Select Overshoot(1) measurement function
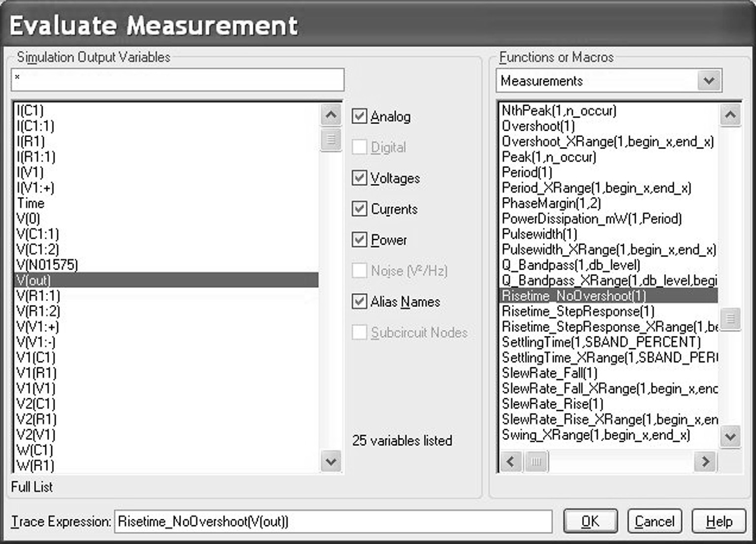 tap(538, 126)
